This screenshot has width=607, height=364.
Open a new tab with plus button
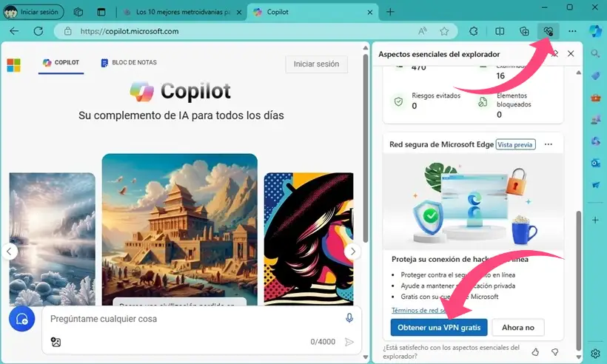pyautogui.click(x=390, y=12)
